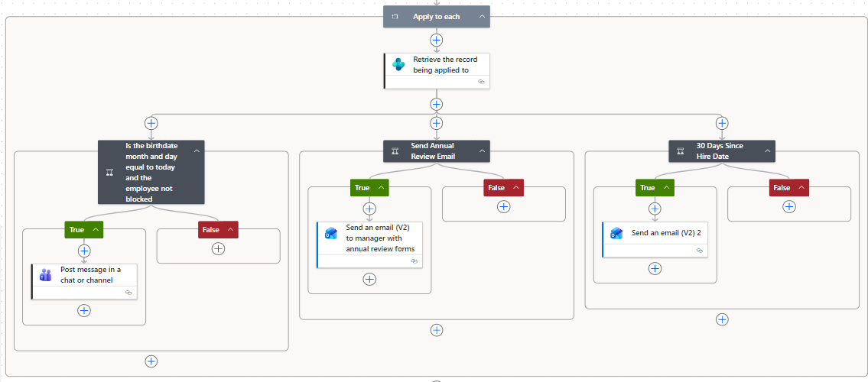This screenshot has height=382, width=868.
Task: Click condition icon on 30 Days Since Hire Date
Action: point(681,151)
